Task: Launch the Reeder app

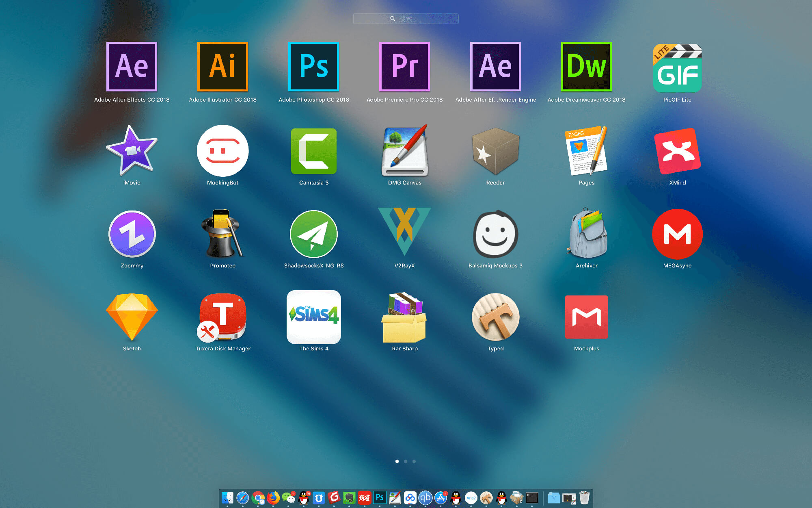Action: click(495, 151)
